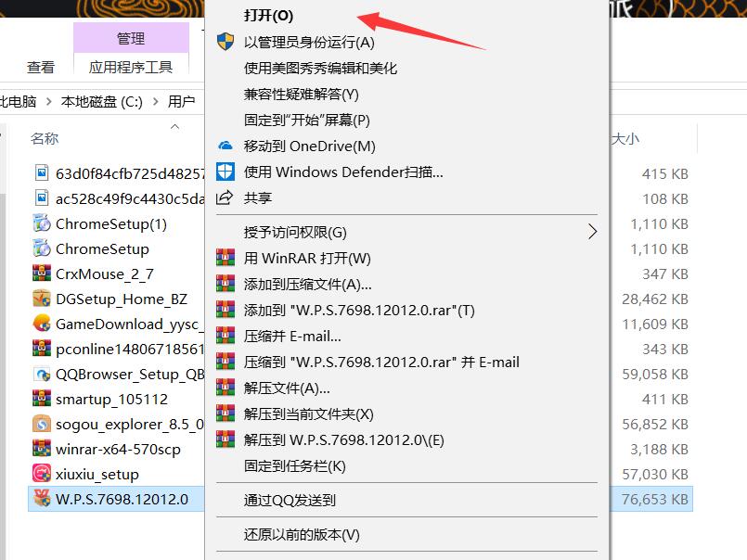
Task: Choose 使用 Windows Defender扫描...
Action: [343, 172]
